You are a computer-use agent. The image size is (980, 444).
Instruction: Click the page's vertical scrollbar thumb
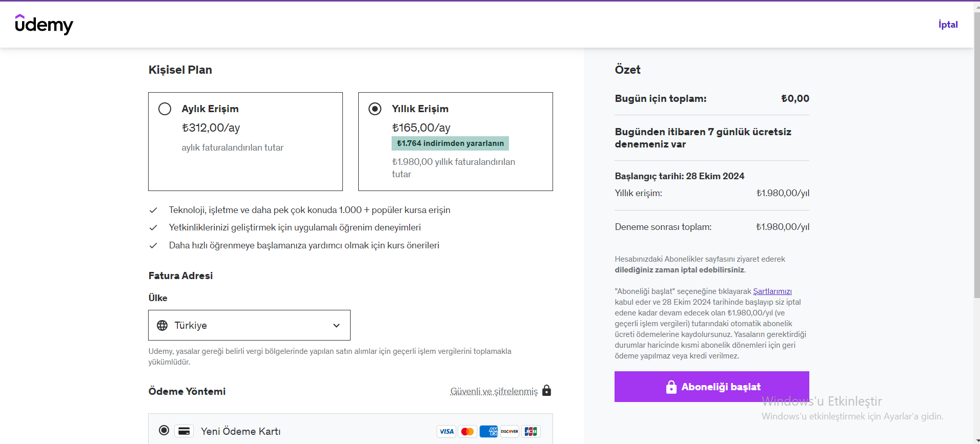click(976, 156)
